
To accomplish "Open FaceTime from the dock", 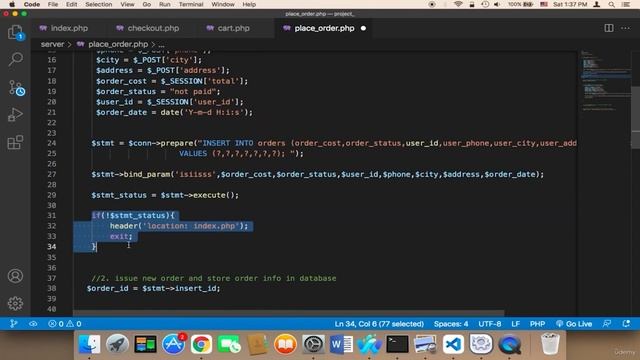I will 229,344.
